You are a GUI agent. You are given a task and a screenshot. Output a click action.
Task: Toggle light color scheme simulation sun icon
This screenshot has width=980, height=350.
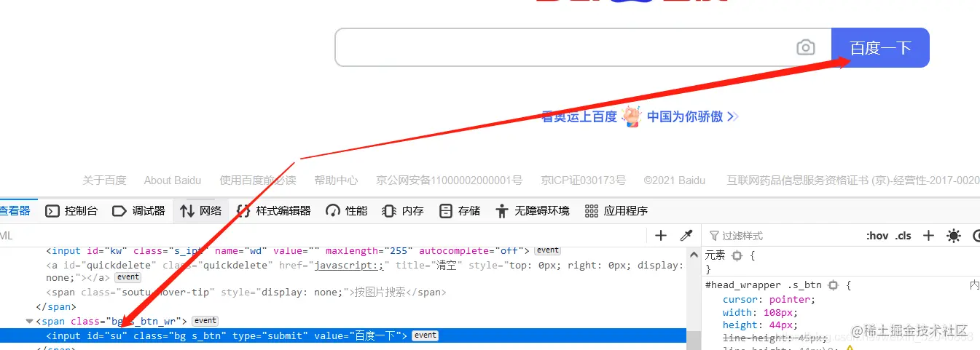click(953, 236)
